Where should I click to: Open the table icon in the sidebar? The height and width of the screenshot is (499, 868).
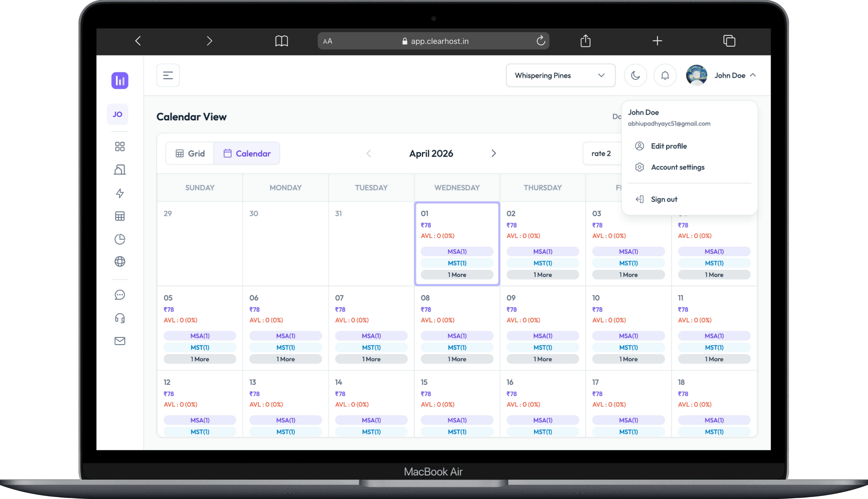(x=120, y=216)
